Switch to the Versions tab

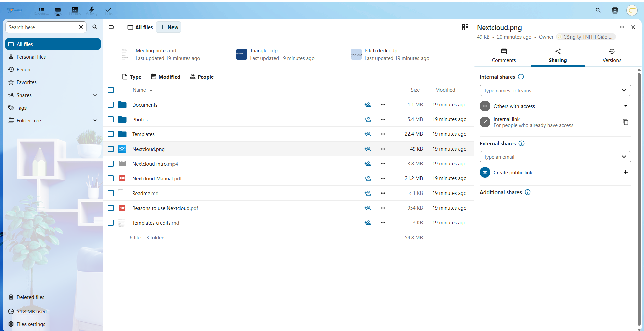(x=611, y=55)
